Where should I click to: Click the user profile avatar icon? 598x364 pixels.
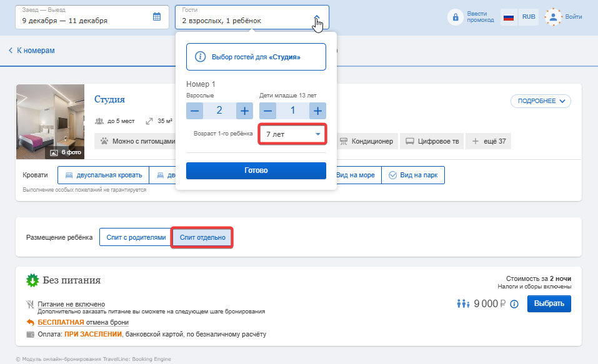pos(553,17)
